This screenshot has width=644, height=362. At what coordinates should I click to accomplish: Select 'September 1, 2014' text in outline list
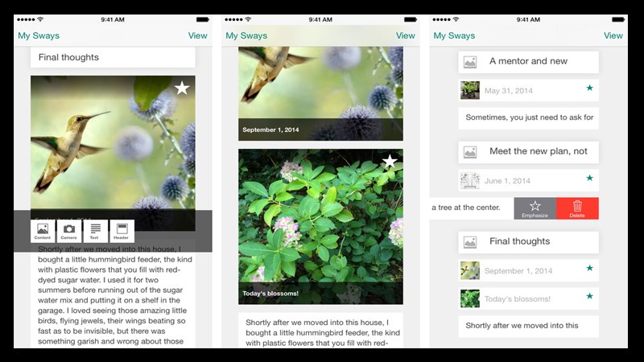(518, 271)
